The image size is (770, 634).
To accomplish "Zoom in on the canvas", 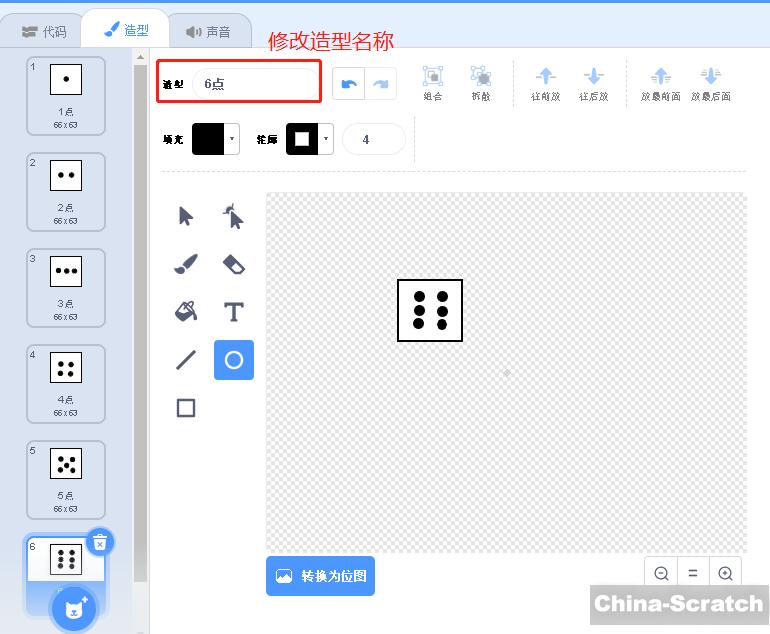I will click(725, 573).
